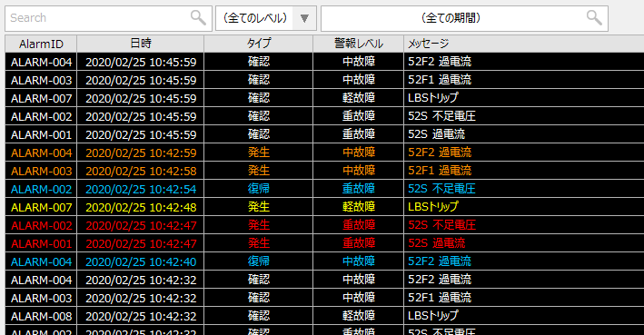The width and height of the screenshot is (644, 335).
Task: Click red ALARM-002 ID cell at 10:42:47
Action: point(41,225)
